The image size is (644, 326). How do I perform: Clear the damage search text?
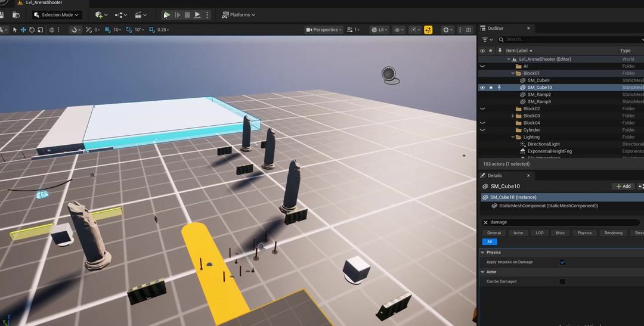click(x=485, y=222)
